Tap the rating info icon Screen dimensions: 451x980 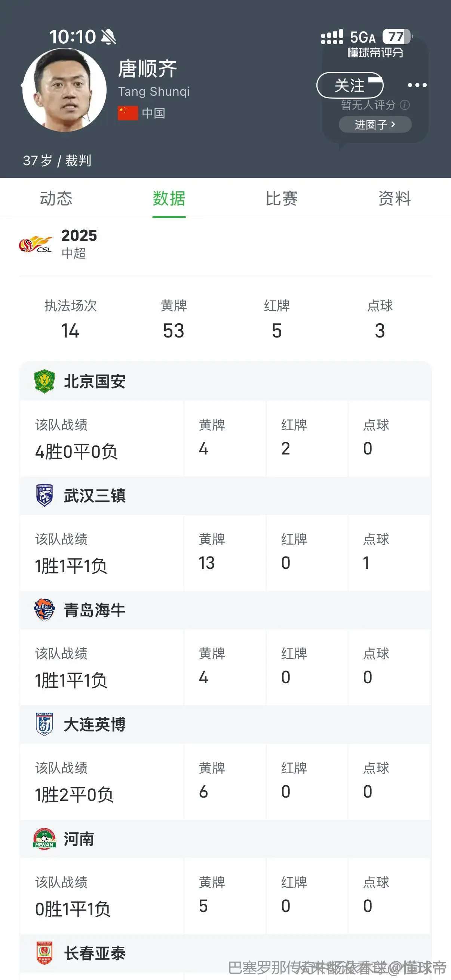click(x=405, y=105)
